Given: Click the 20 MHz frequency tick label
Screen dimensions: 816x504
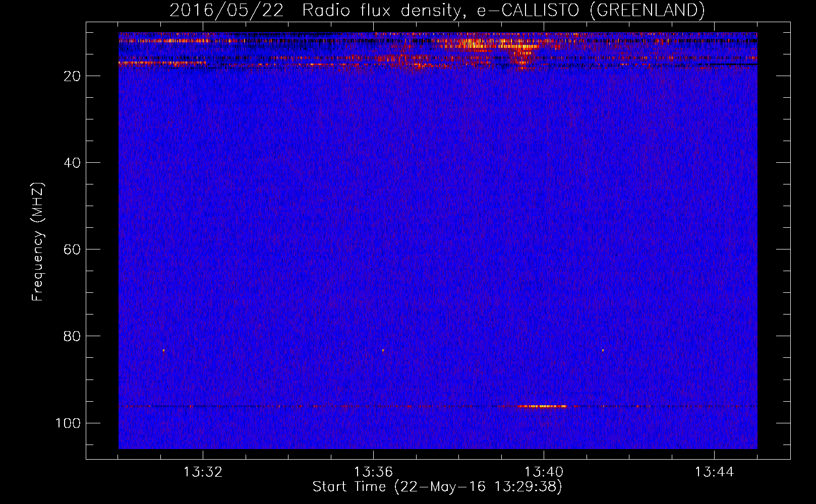Looking at the screenshot, I should coord(73,76).
